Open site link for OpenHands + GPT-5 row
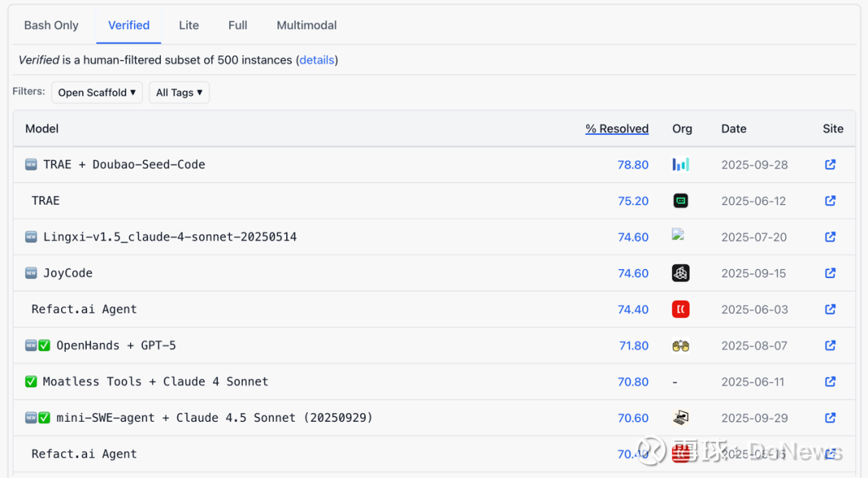Viewport: 868px width, 478px height. point(829,345)
